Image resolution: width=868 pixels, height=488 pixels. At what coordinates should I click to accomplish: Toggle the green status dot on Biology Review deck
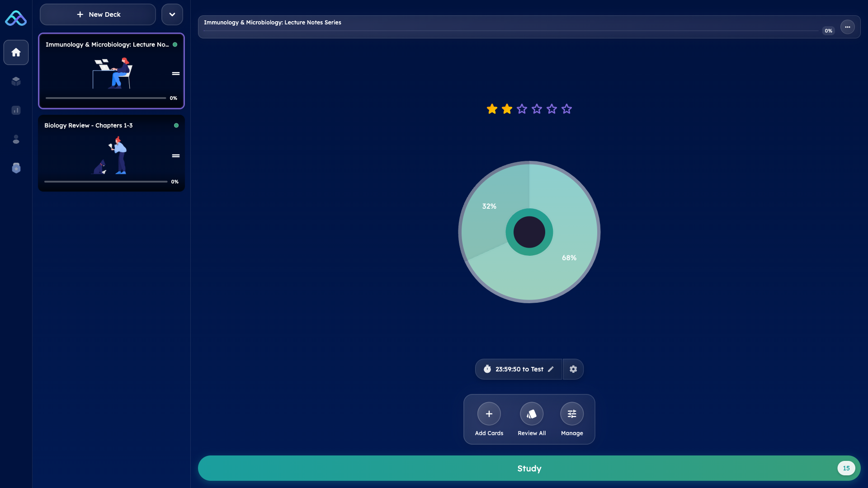[x=176, y=126]
